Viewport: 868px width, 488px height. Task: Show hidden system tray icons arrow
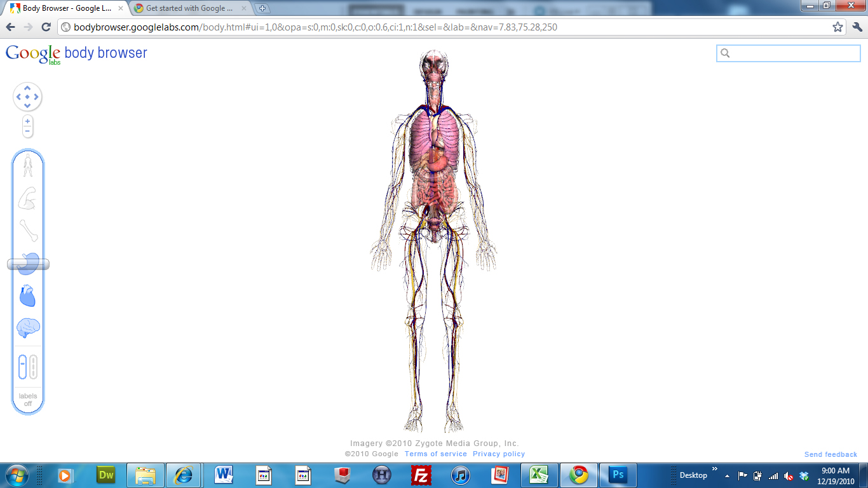tap(727, 475)
